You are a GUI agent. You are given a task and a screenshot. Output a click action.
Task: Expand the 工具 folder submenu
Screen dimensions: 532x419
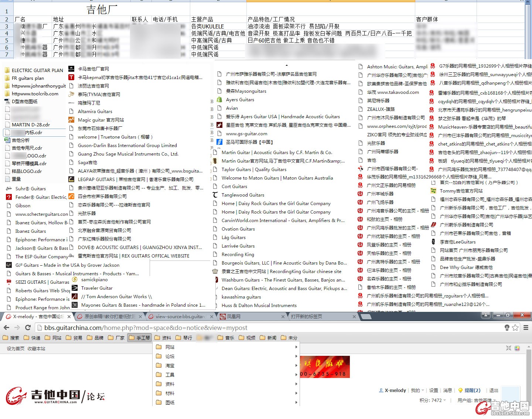[226, 375]
